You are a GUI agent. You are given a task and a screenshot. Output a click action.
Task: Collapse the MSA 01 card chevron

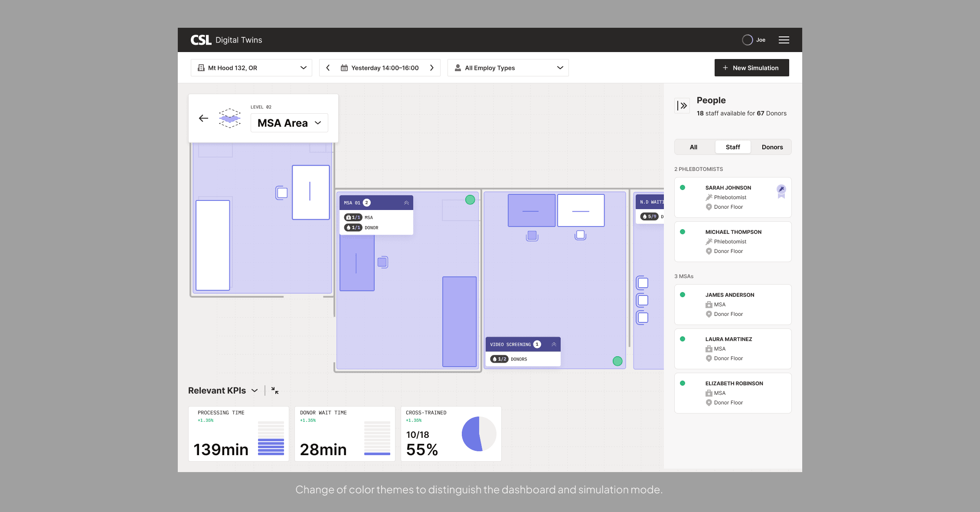tap(406, 203)
